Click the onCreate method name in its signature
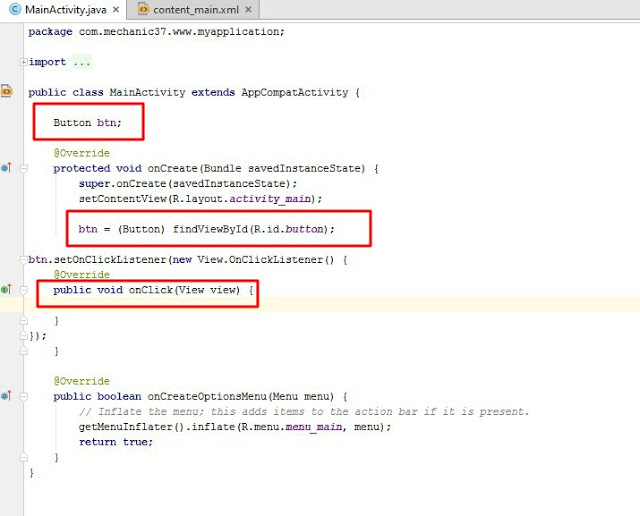Viewport: 640px width, 516px height. 173,168
